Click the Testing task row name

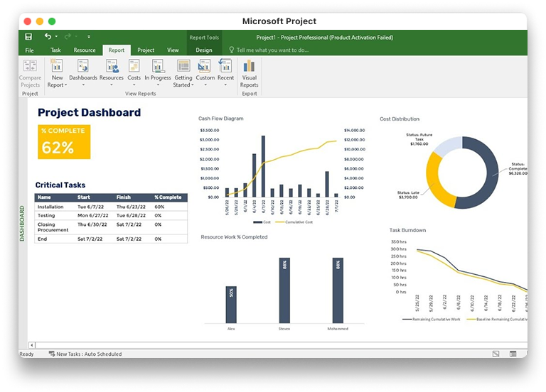point(46,215)
